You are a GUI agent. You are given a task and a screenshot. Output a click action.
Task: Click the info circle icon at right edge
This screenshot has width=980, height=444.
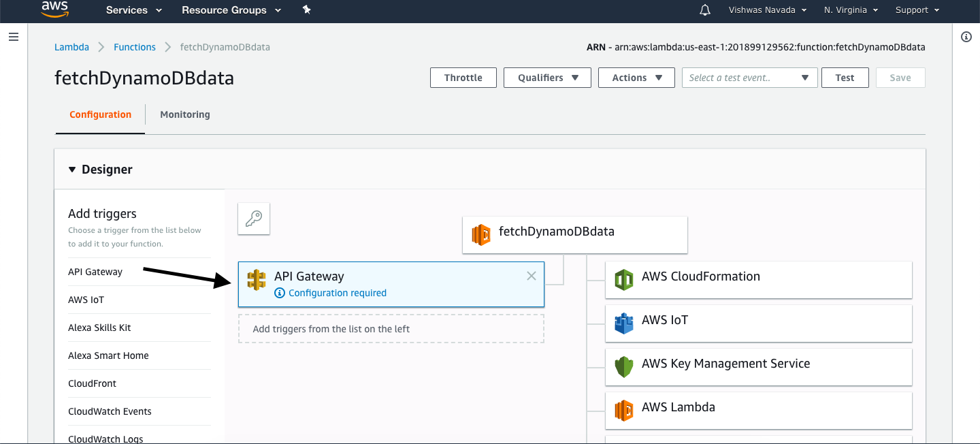pyautogui.click(x=966, y=37)
